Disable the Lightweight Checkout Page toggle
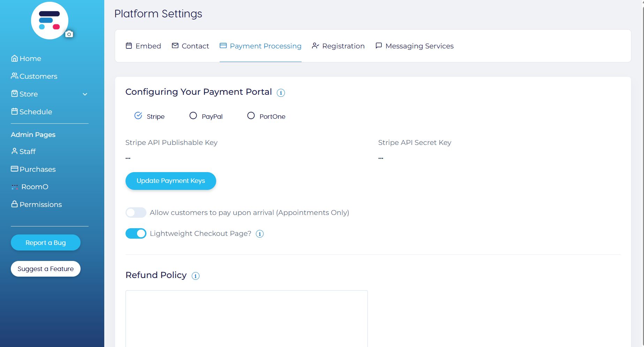 click(136, 233)
